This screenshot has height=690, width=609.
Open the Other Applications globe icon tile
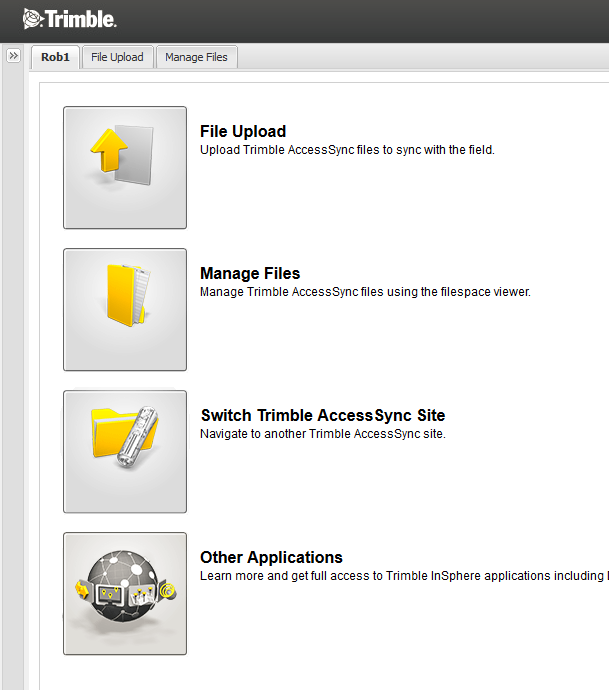pos(125,594)
